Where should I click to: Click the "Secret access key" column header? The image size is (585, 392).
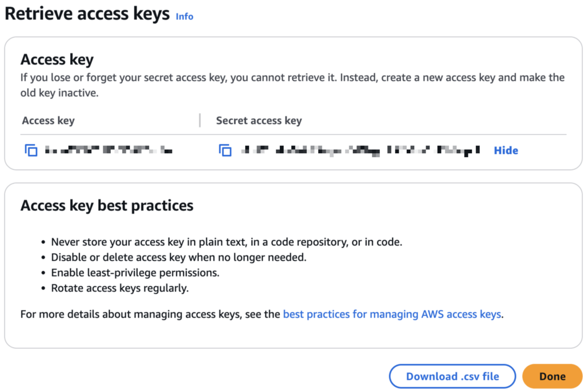point(259,121)
